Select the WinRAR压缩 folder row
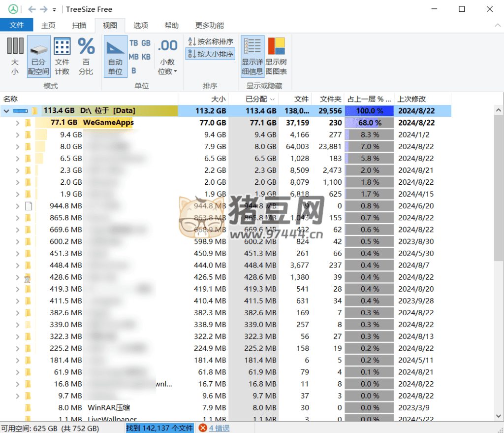504x433 pixels. [x=108, y=407]
